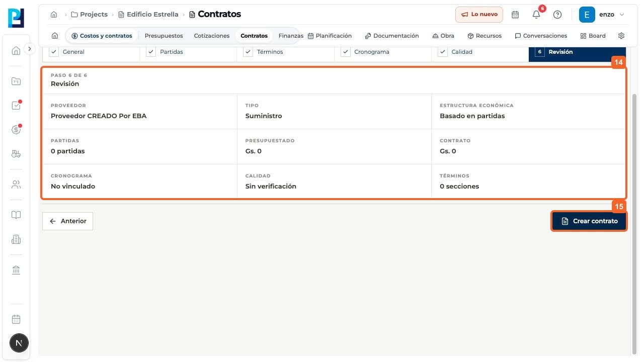The height and width of the screenshot is (362, 644).
Task: Open the book icon in sidebar
Action: (x=16, y=215)
